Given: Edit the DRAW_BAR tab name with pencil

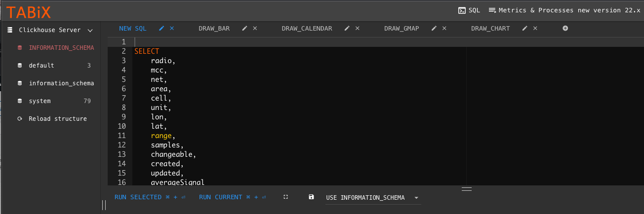Looking at the screenshot, I should 244,29.
